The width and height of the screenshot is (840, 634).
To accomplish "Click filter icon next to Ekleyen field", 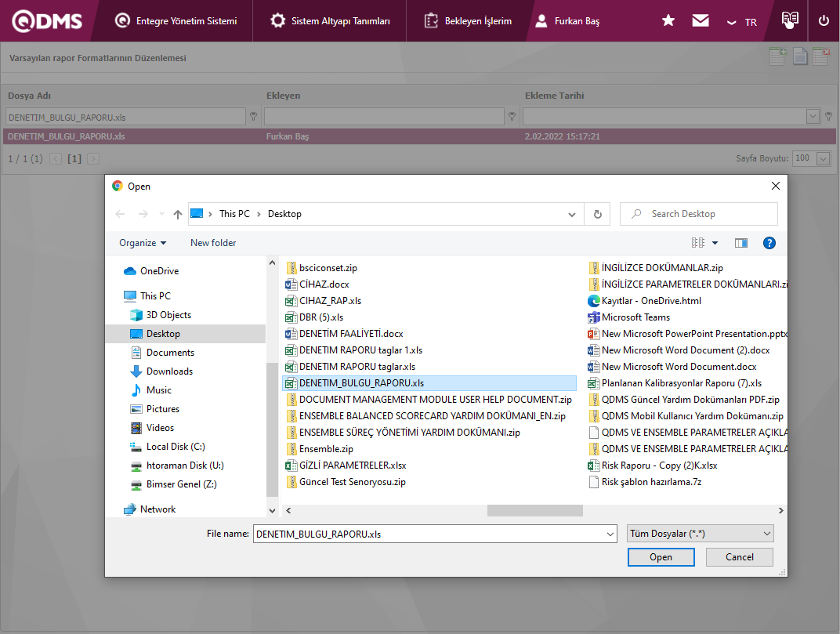I will point(512,116).
